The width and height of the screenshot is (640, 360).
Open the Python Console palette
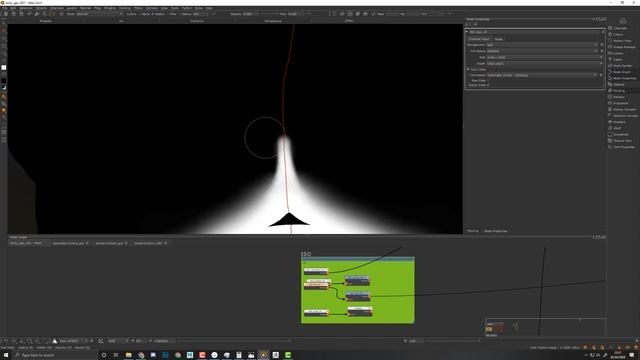[x=624, y=109]
